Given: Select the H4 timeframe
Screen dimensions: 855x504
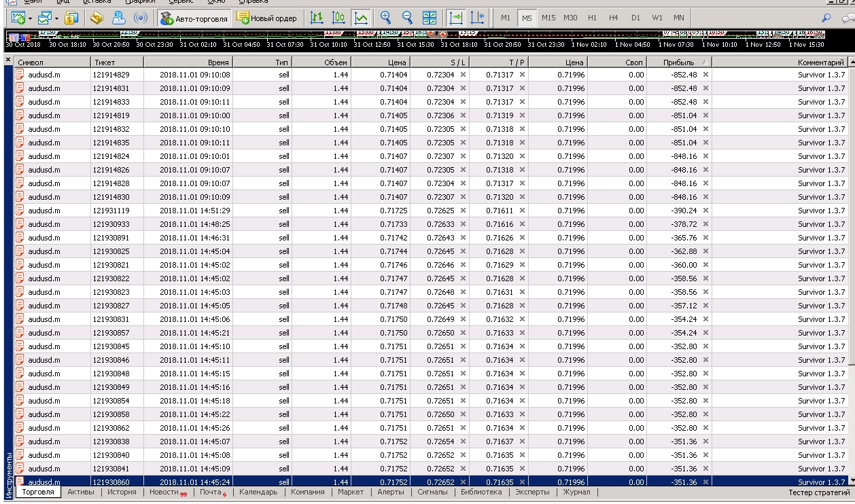Looking at the screenshot, I should (x=614, y=18).
